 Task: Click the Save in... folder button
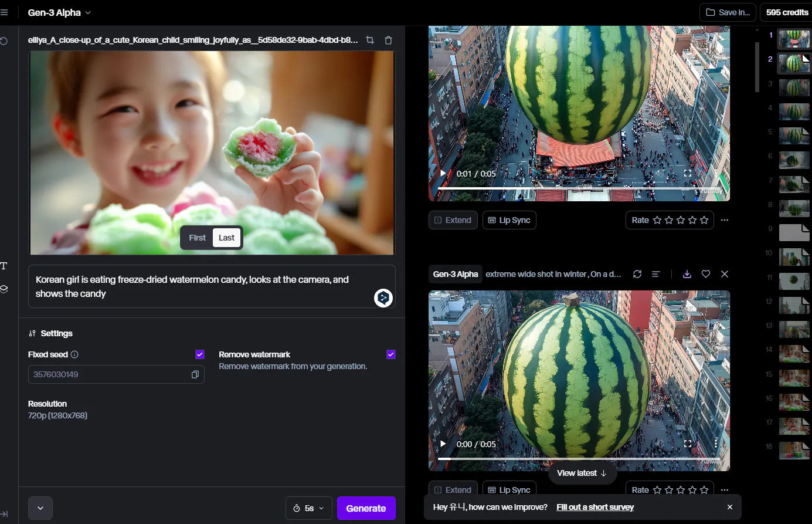(x=728, y=12)
